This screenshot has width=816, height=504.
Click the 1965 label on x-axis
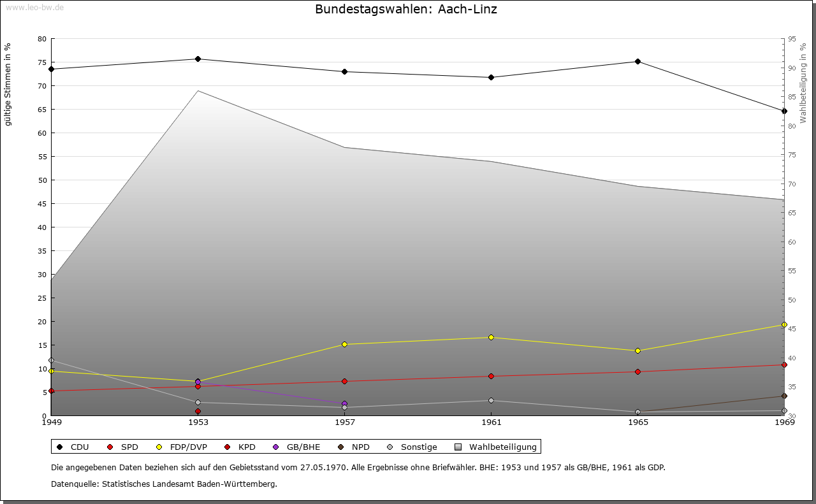coord(637,422)
